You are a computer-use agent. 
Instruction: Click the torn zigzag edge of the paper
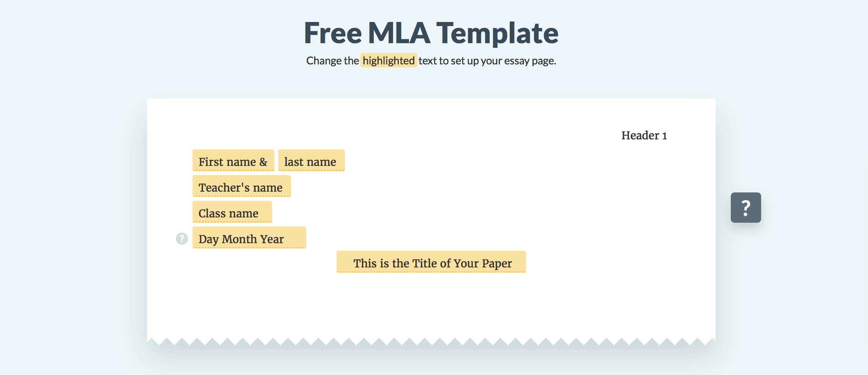pyautogui.click(x=431, y=341)
